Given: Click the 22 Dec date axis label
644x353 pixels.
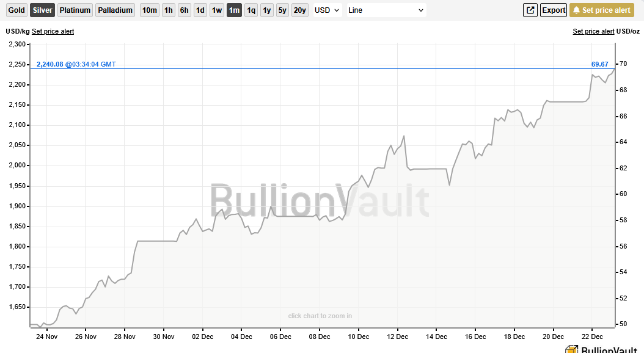Looking at the screenshot, I should click(592, 337).
